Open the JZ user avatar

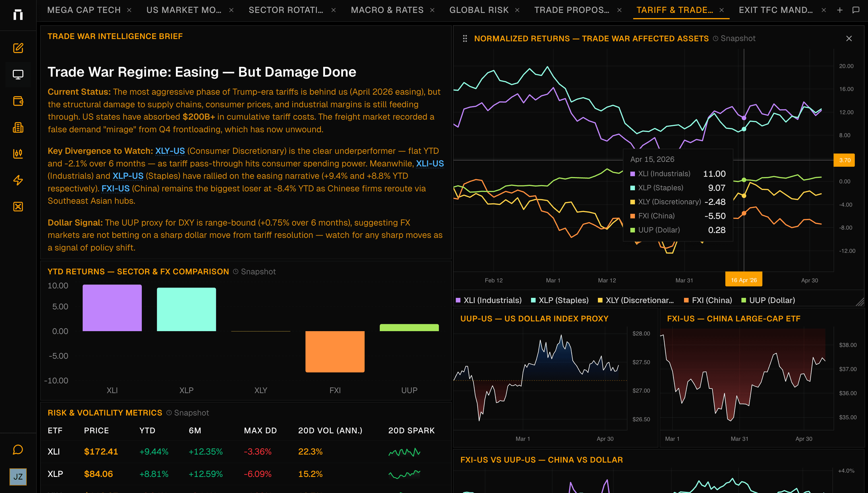point(18,477)
